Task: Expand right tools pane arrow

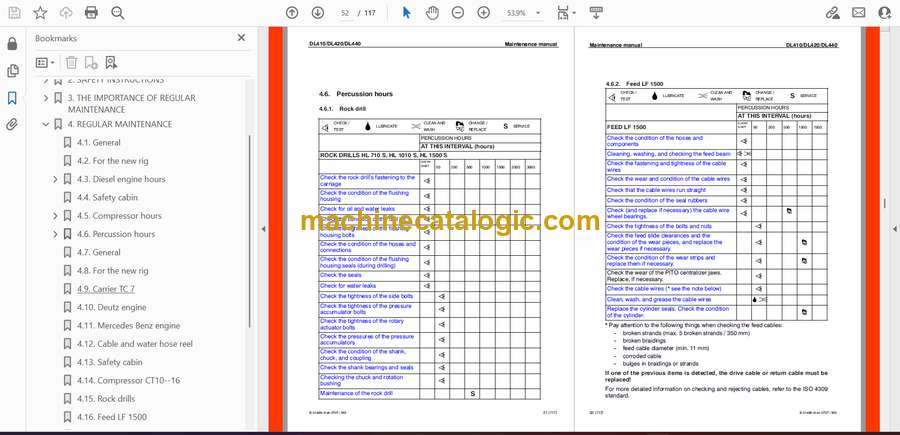Action: click(894, 229)
